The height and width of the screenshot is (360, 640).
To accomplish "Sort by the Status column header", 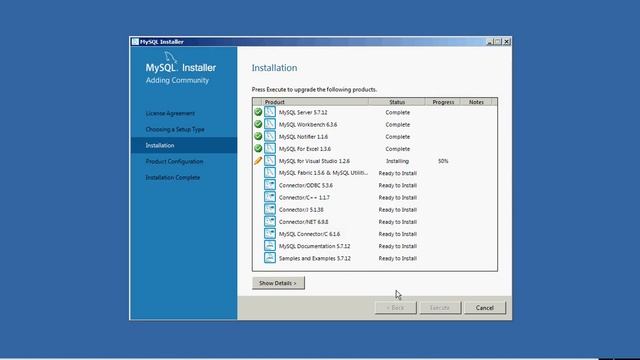I will 397,102.
